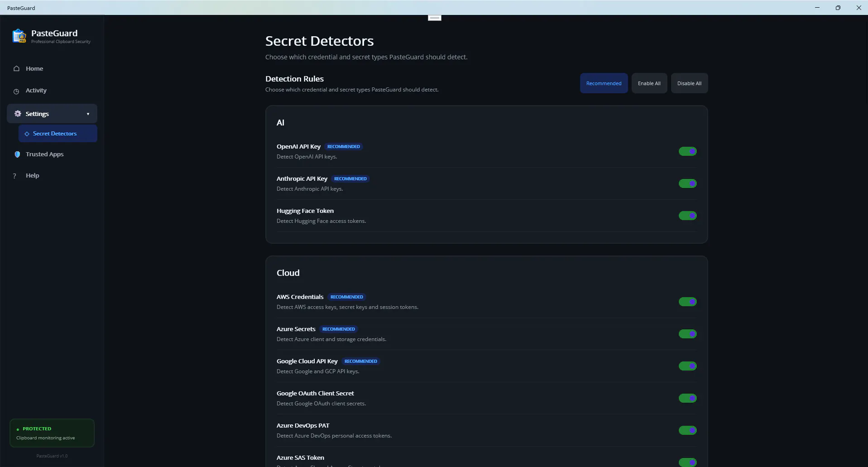Click the RECOMMENDED badge beside AWS Credentials
The image size is (868, 467).
point(347,297)
